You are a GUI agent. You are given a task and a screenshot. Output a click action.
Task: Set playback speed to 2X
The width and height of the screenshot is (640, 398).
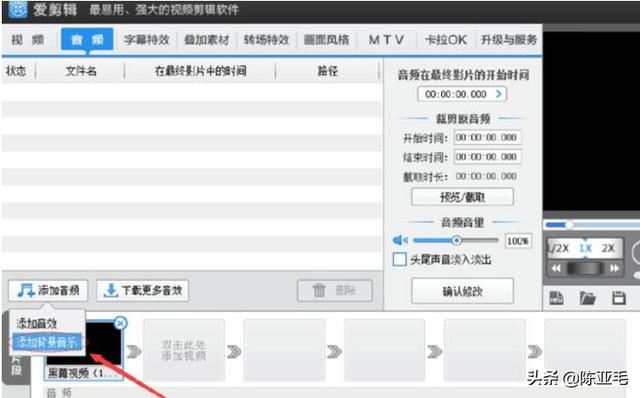608,248
